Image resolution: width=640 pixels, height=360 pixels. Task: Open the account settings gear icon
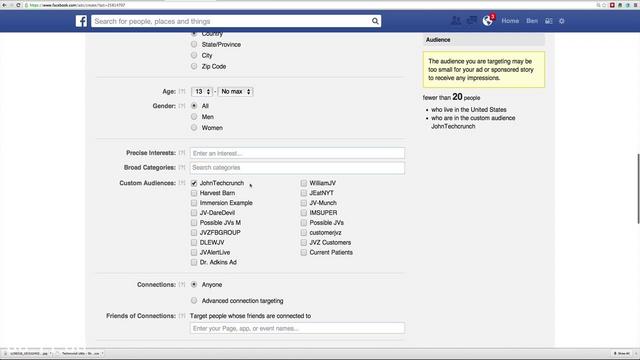point(562,21)
